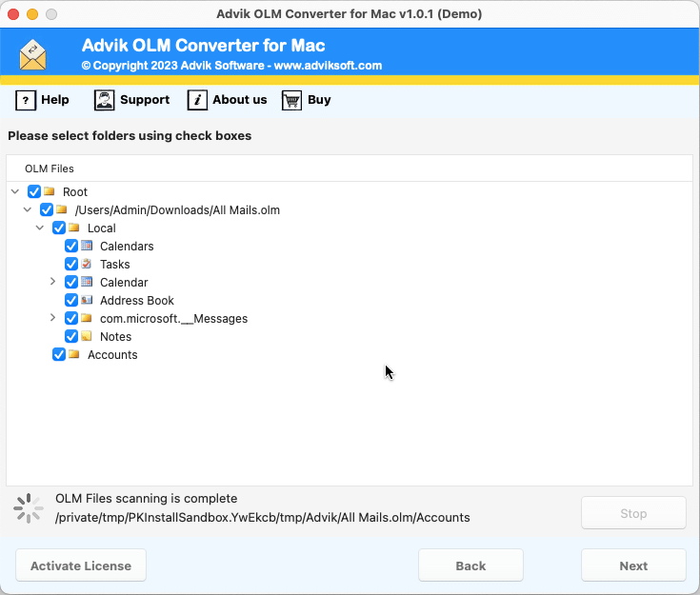Select the Notes tree label
Screen dimensions: 700x595
tap(115, 337)
